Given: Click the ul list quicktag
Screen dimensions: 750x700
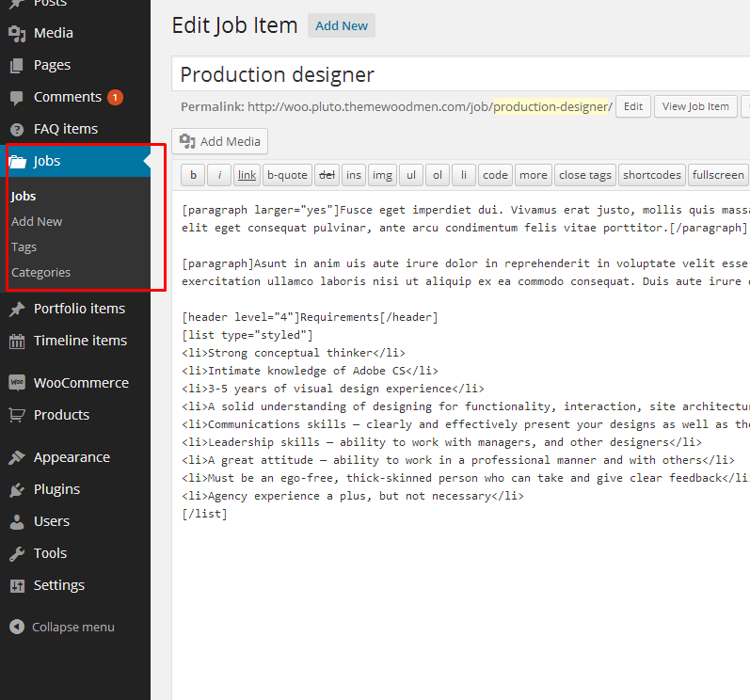Looking at the screenshot, I should tap(411, 176).
